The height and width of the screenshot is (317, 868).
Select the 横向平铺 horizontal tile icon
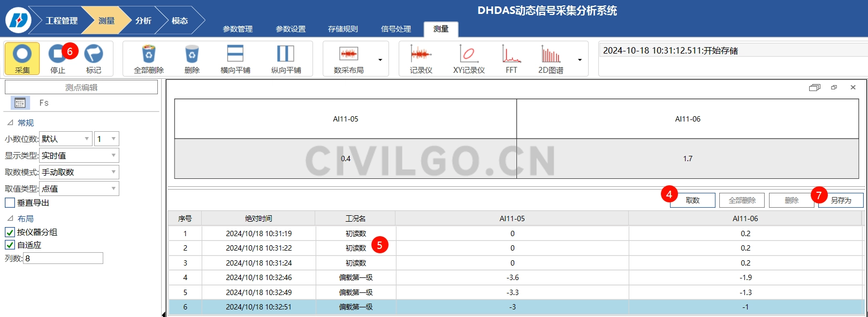235,54
